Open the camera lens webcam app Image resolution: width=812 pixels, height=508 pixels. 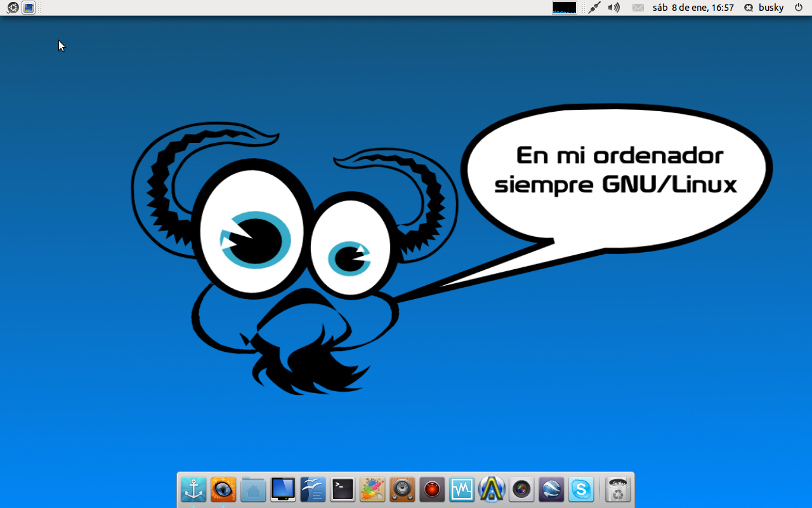click(x=521, y=490)
